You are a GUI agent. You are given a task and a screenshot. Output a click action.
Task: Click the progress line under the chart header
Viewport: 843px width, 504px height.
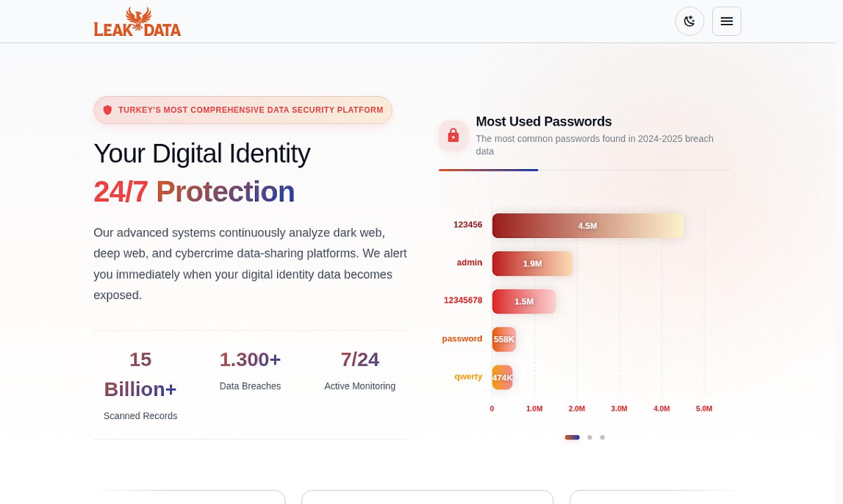(x=585, y=170)
